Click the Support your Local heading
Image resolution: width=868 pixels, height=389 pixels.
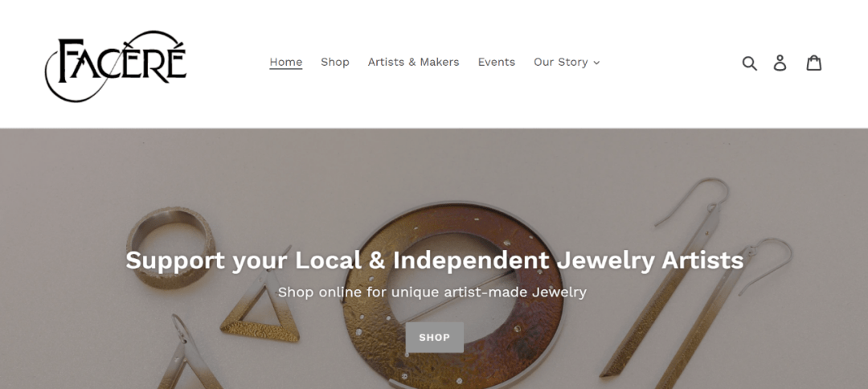coord(434,260)
